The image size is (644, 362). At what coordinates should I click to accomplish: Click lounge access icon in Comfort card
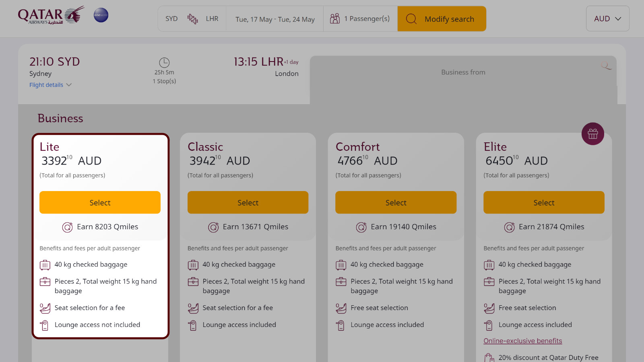[341, 325]
